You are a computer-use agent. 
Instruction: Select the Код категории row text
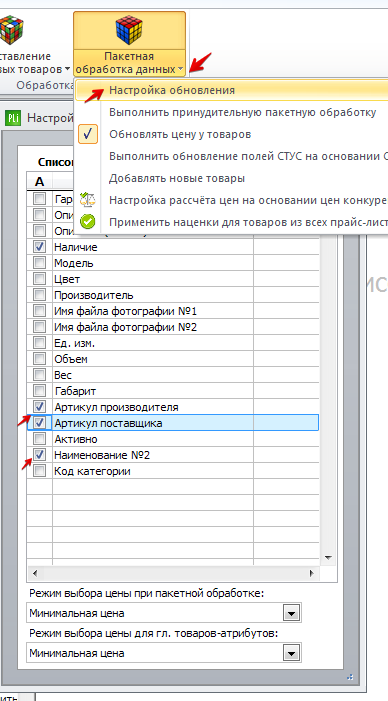coord(92,471)
